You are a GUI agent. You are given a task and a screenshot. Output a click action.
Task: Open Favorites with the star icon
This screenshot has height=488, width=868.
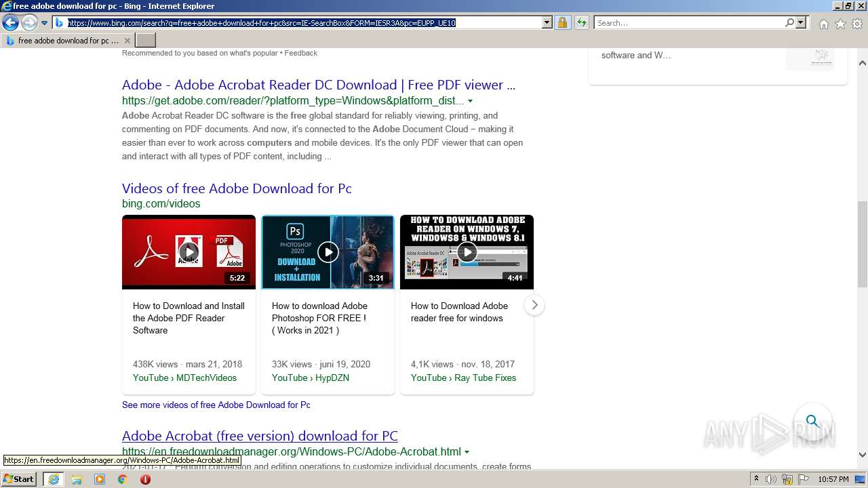840,24
